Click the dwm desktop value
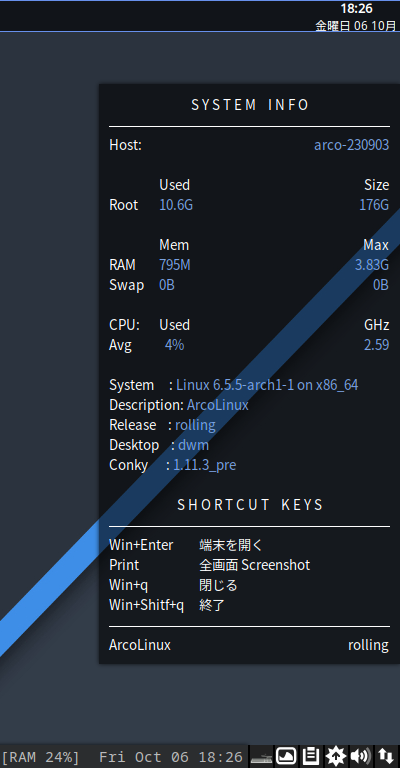Screen dimensions: 400x768 193,445
